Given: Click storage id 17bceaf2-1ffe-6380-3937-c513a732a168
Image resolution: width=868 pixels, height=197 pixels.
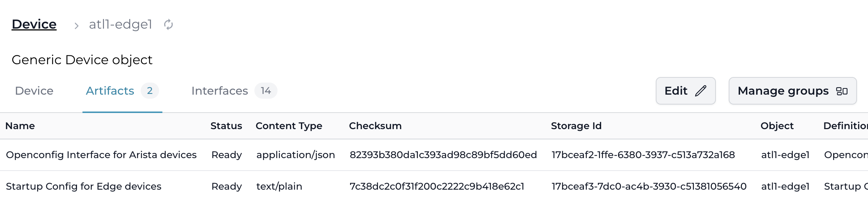Looking at the screenshot, I should tap(643, 155).
